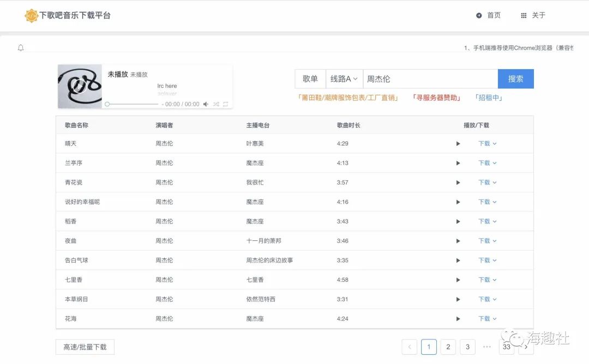Viewport: 589px width, 364px height.
Task: Click the play button on album cover
Action: (80, 86)
